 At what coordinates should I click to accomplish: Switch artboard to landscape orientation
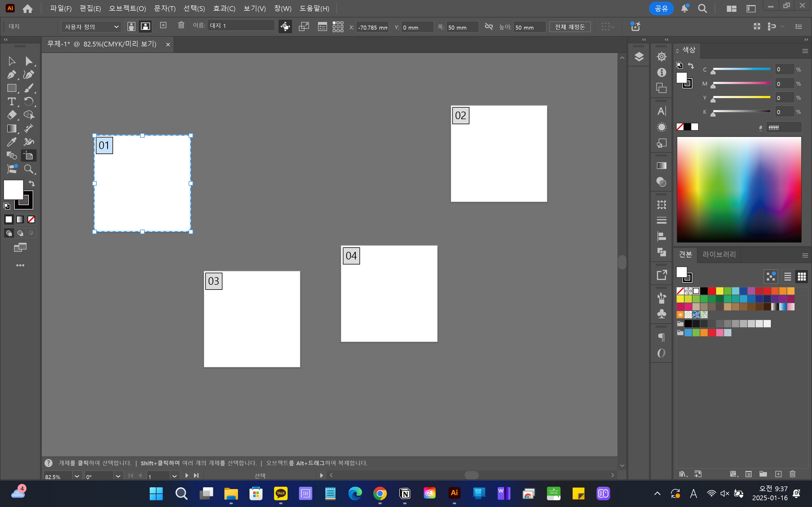point(145,26)
